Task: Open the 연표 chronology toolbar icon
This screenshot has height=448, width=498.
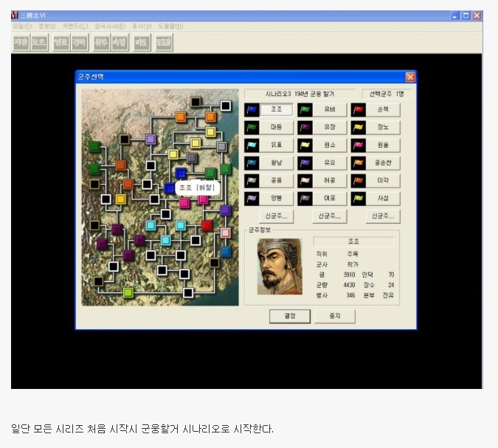Action: pos(61,42)
